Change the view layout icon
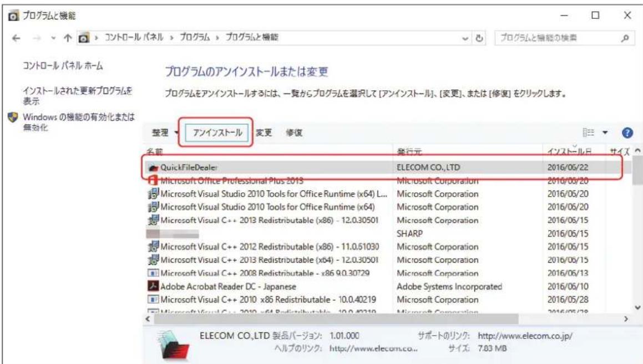The image size is (643, 364). 589,132
